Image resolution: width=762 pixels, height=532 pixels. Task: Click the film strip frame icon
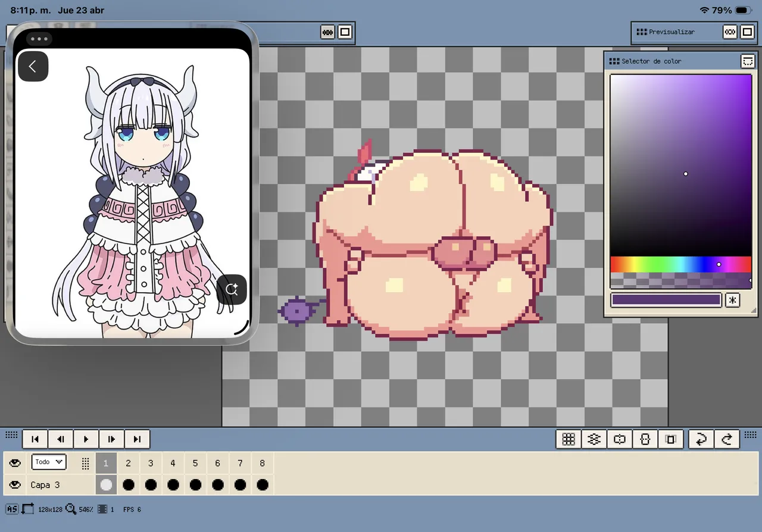102,509
